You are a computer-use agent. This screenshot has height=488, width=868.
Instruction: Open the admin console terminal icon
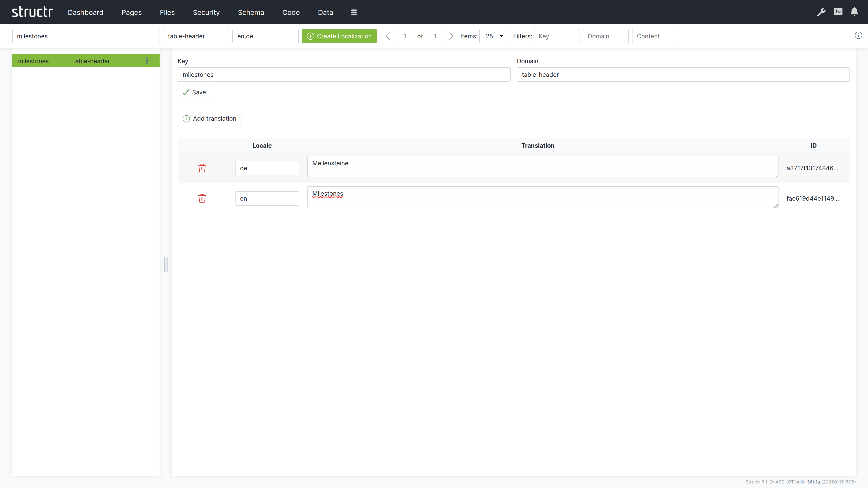click(x=838, y=12)
